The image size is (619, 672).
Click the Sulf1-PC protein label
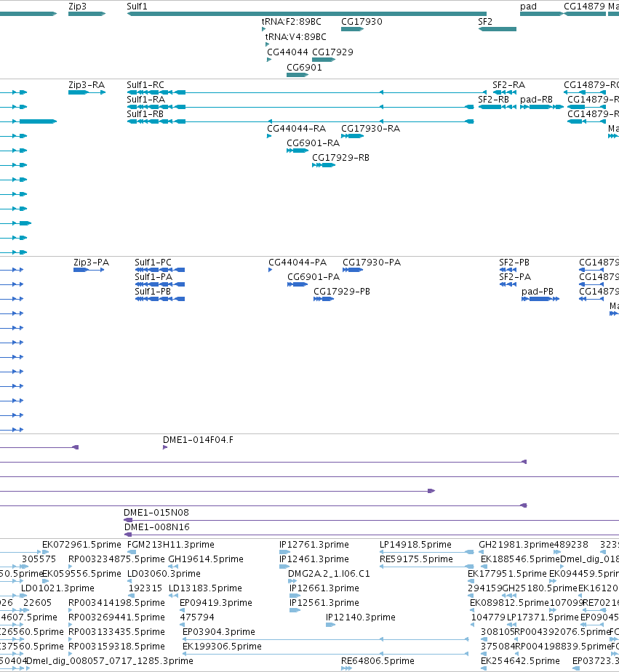point(153,263)
